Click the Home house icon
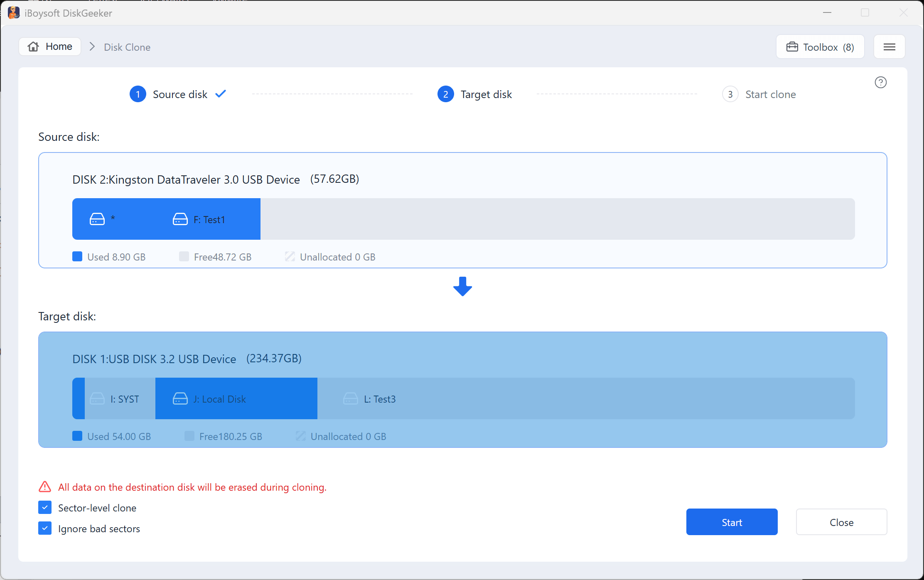The height and width of the screenshot is (580, 924). tap(33, 47)
